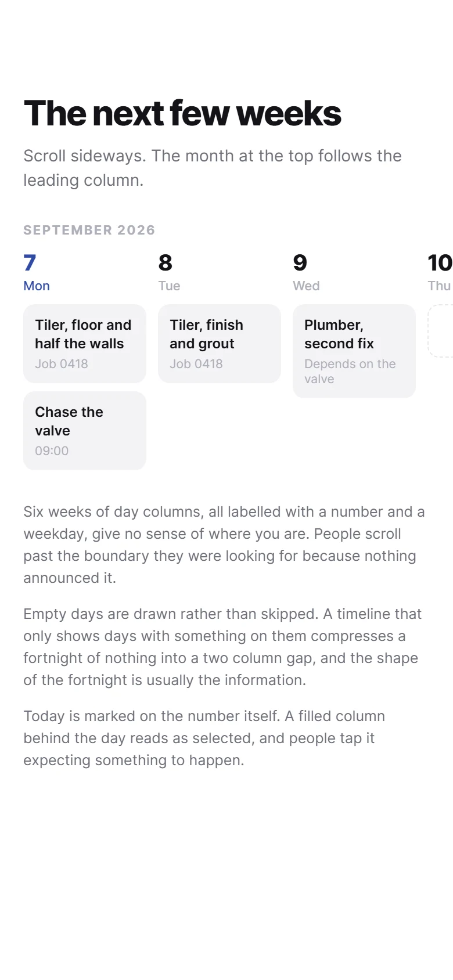Image resolution: width=453 pixels, height=980 pixels.
Task: Select day 9 number header
Action: click(x=300, y=263)
